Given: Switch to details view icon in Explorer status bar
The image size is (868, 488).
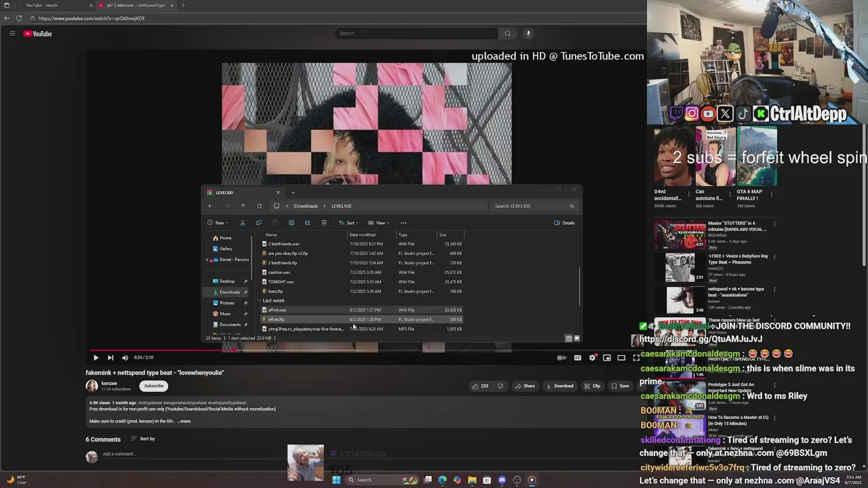Looking at the screenshot, I should 569,338.
